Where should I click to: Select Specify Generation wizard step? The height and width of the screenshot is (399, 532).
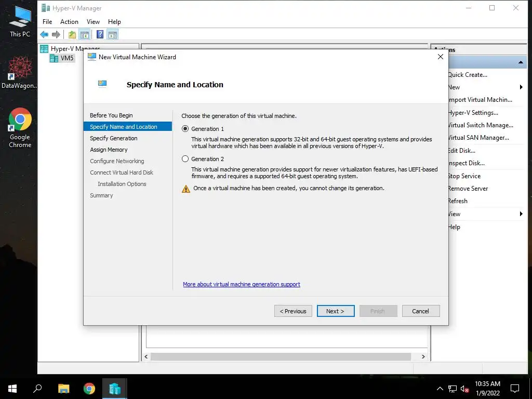pyautogui.click(x=114, y=138)
